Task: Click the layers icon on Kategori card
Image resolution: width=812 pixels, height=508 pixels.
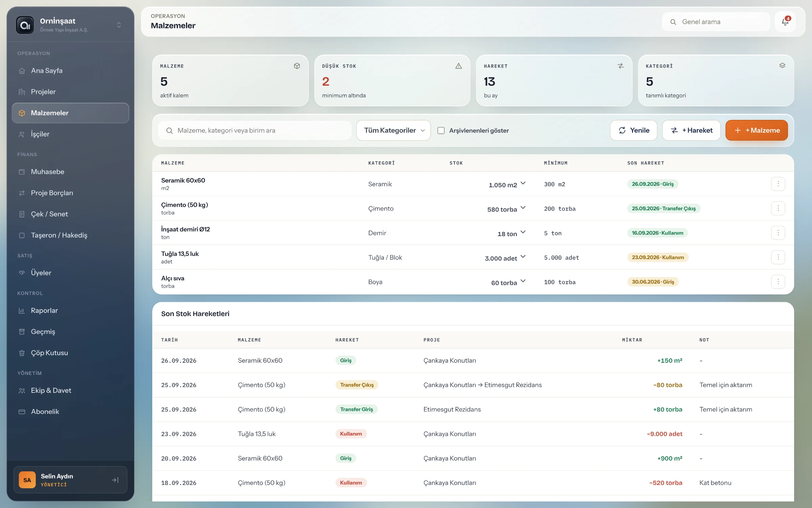Action: coord(782,66)
